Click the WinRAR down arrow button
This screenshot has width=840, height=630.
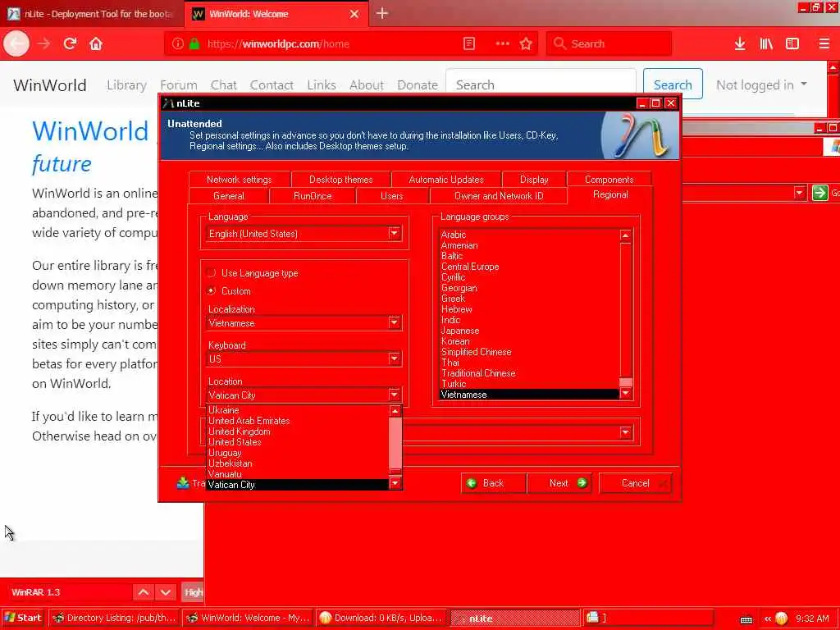click(x=166, y=592)
